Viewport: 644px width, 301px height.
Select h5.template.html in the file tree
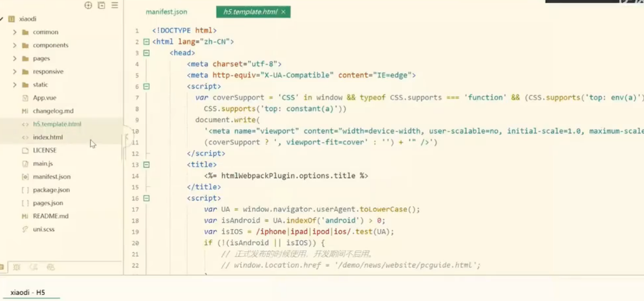(57, 124)
